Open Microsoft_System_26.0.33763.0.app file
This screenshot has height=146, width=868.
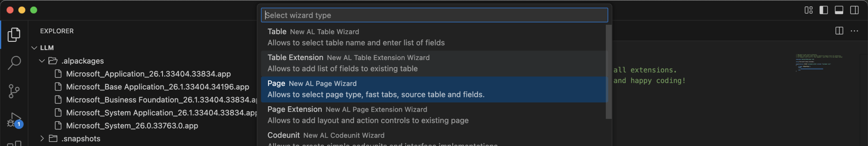pos(132,126)
